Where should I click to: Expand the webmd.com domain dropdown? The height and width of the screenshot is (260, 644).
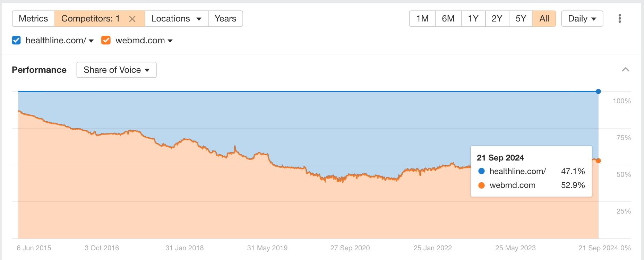coord(170,41)
